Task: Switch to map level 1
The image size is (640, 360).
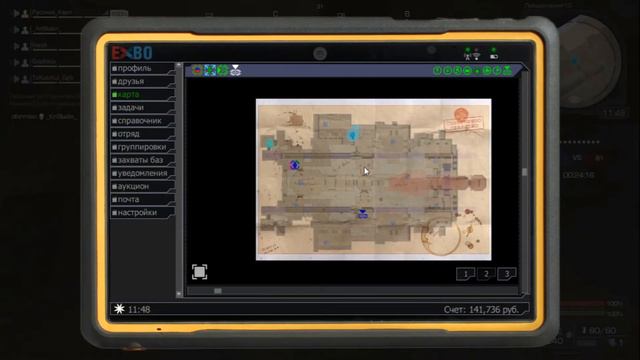Action: pos(465,274)
